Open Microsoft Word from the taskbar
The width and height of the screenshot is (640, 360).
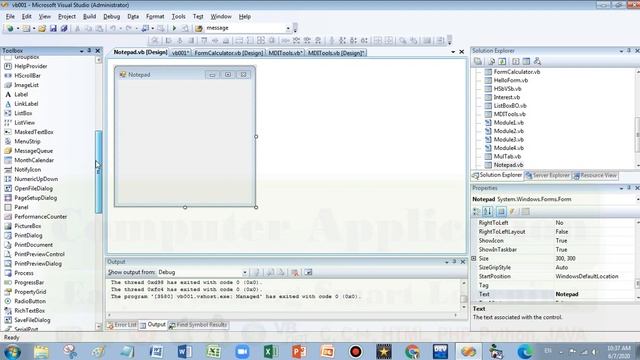tap(184, 351)
